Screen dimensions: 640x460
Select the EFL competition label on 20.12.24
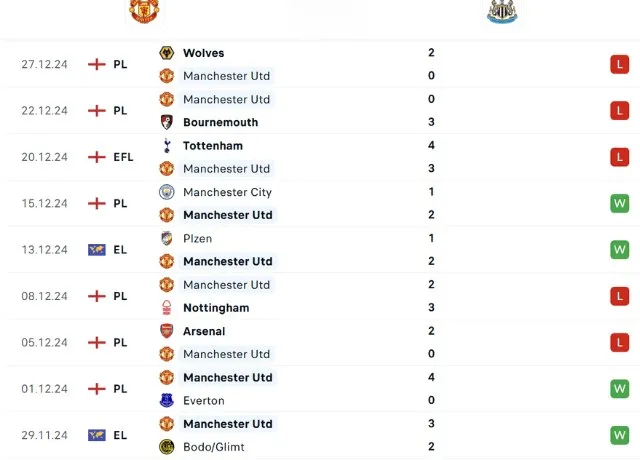click(123, 157)
